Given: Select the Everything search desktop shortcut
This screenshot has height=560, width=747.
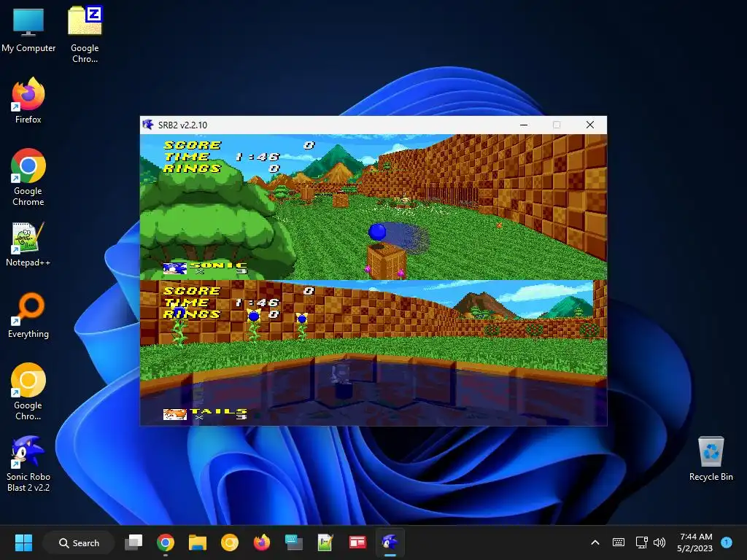Looking at the screenshot, I should click(x=28, y=315).
